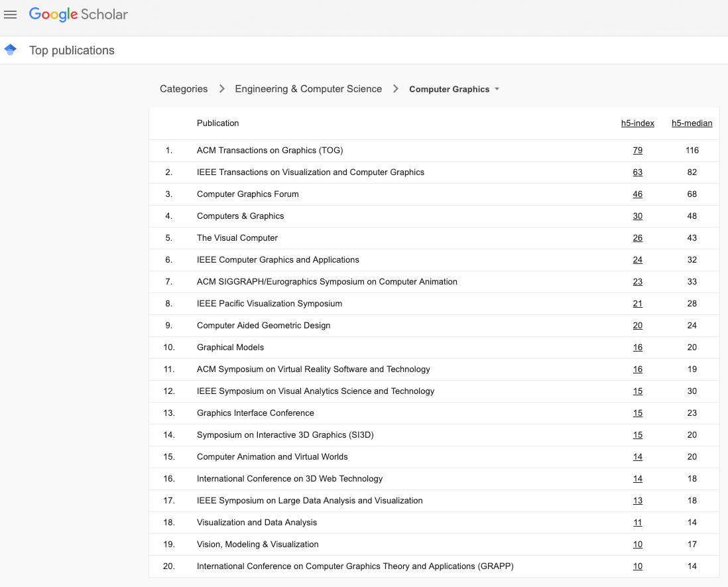728x587 pixels.
Task: Open h5-index 24 for IEEE Computer Graphics and Applications
Action: point(637,259)
